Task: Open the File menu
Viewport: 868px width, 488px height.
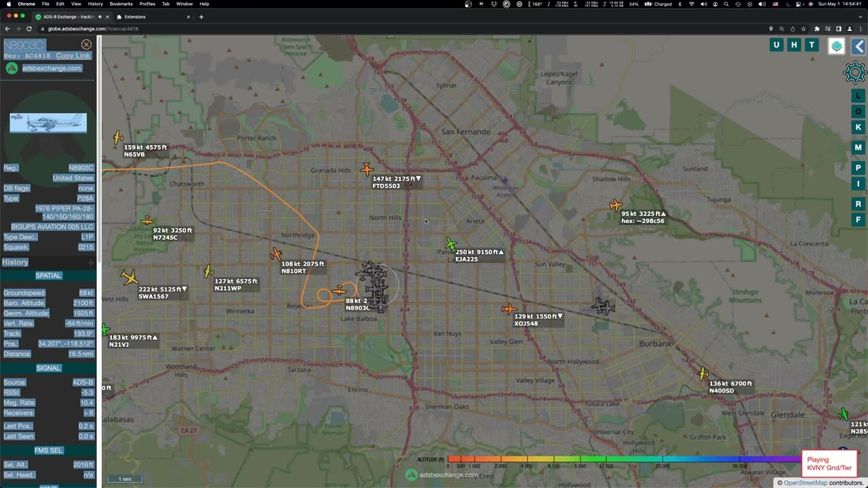Action: pos(45,4)
